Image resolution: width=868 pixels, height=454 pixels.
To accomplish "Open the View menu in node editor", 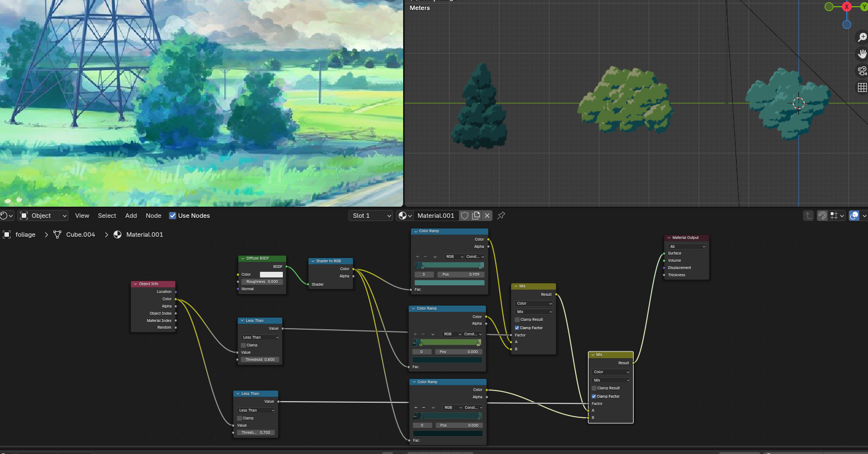I will (82, 216).
